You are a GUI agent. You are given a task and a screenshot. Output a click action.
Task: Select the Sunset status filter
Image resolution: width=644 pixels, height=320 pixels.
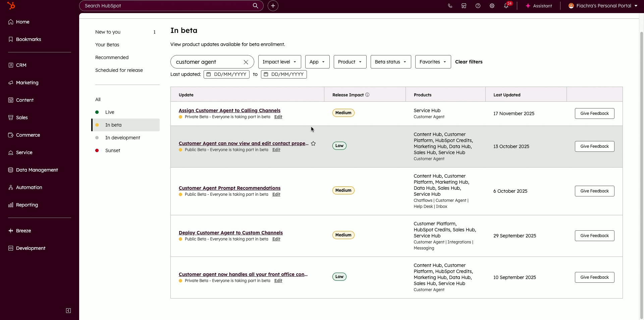click(x=113, y=150)
